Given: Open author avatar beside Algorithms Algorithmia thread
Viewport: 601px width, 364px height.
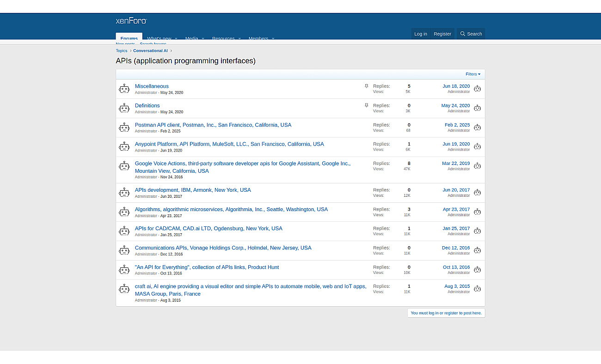Looking at the screenshot, I should (124, 212).
